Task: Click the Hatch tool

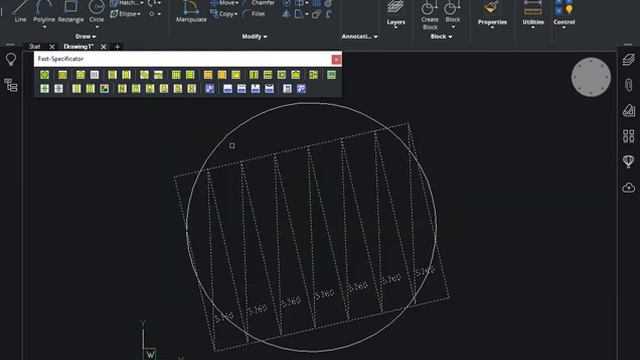Action: click(x=124, y=3)
